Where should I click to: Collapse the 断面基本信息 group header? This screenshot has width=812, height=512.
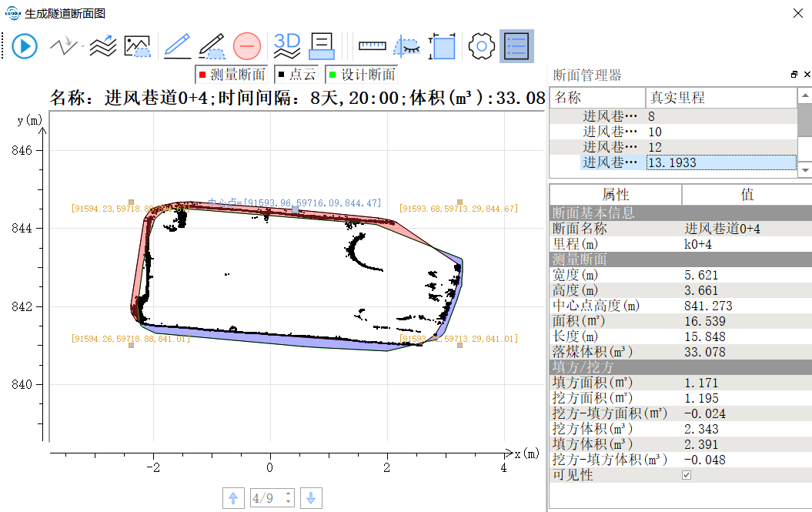click(x=680, y=213)
